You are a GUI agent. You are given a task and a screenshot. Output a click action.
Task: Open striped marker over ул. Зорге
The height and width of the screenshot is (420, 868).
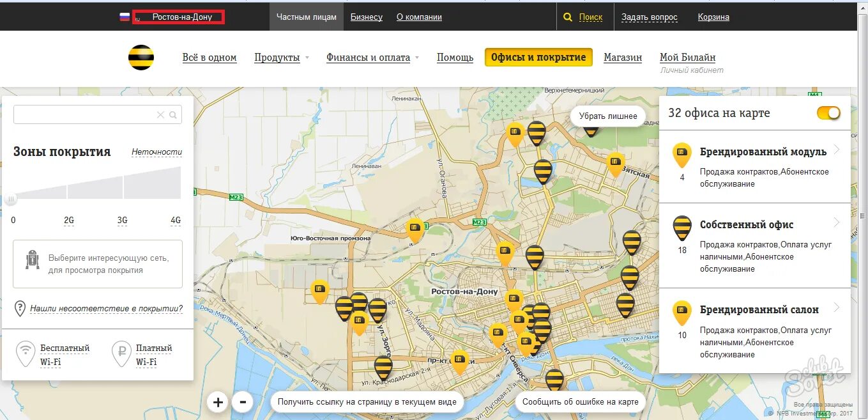coord(377,311)
